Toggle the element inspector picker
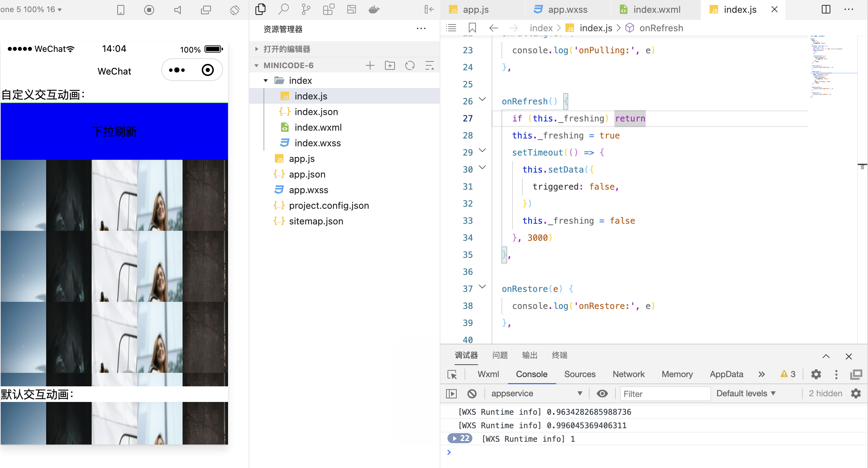 [452, 374]
